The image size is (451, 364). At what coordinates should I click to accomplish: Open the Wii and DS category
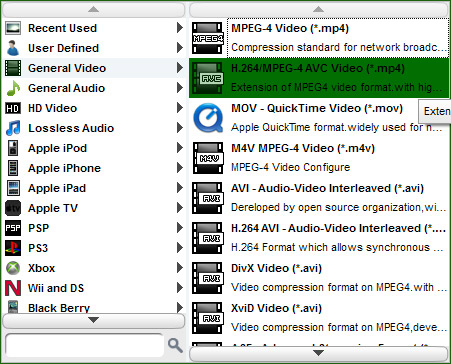94,288
